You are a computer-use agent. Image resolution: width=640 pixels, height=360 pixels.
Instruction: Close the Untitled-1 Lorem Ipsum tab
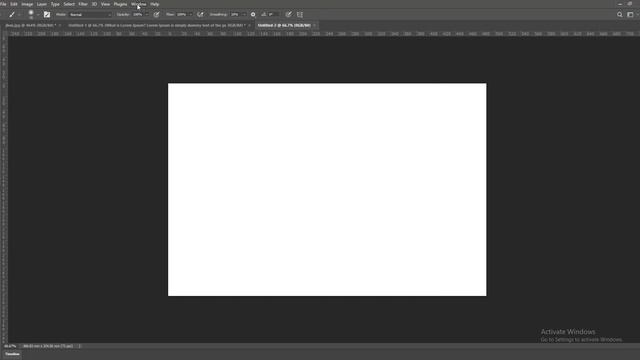[249, 25]
